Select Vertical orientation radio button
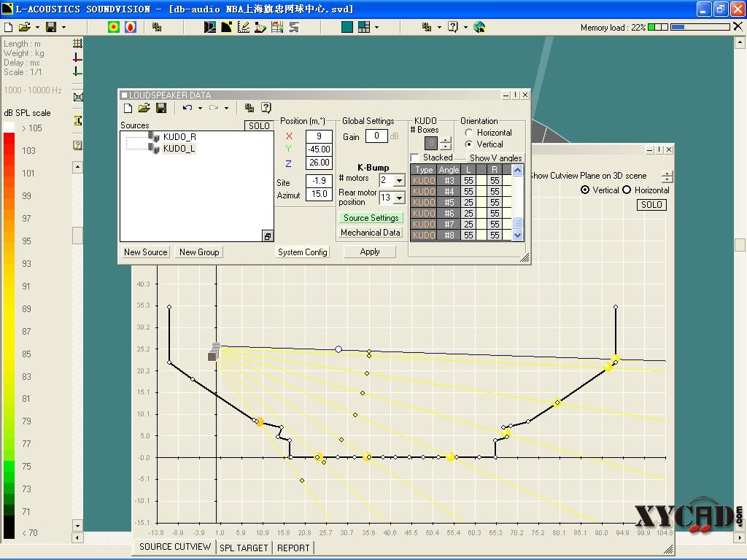The width and height of the screenshot is (747, 560). pos(469,144)
